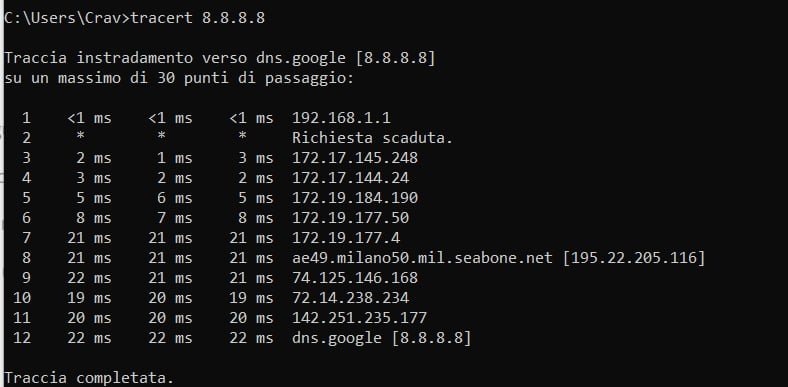
Task: Click IP address 142.251.235.177
Action: 359,318
